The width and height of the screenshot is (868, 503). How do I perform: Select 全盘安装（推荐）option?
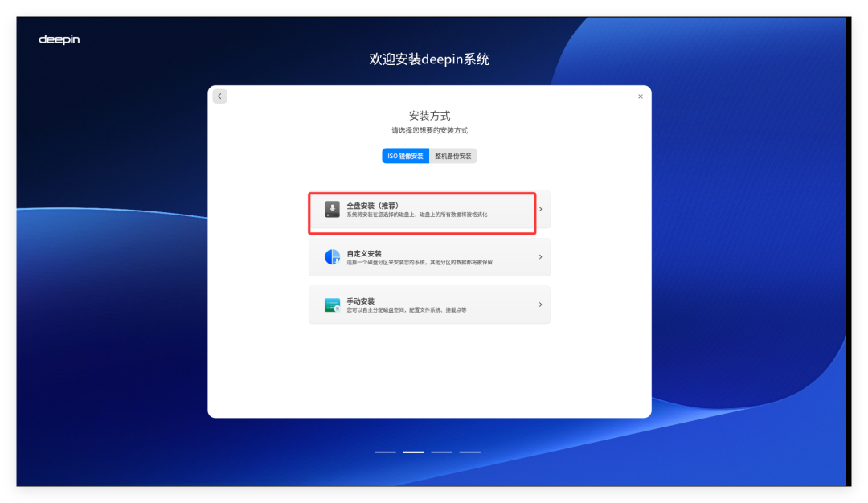(429, 209)
